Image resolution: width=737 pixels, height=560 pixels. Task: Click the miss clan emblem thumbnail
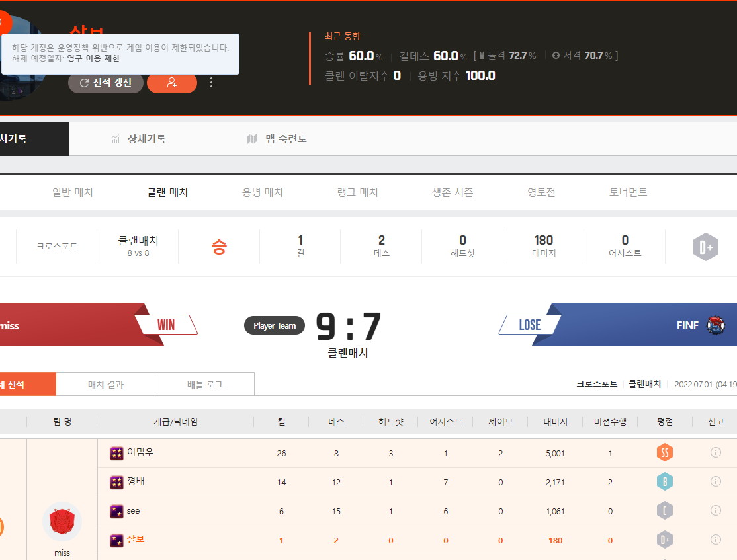coord(62,522)
